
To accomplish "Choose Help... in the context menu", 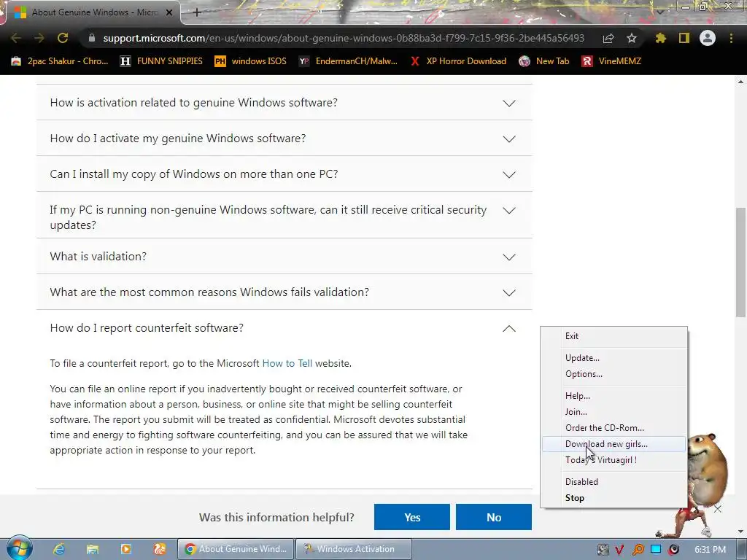I will 614,396.
